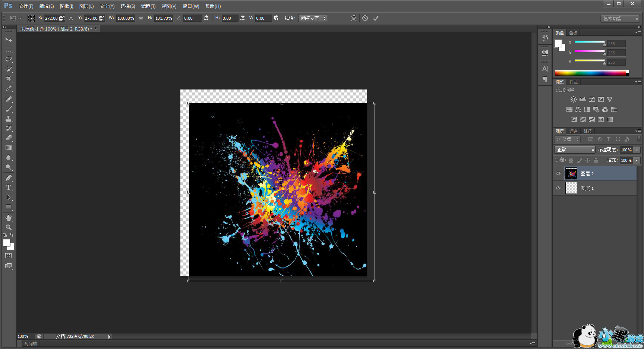Select the Zoom tool

9,227
